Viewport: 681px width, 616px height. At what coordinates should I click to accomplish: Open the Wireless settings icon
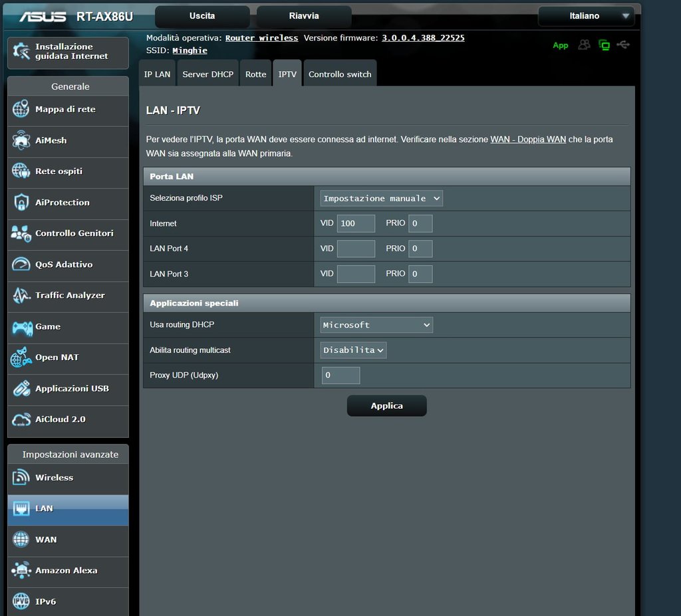[x=21, y=478]
